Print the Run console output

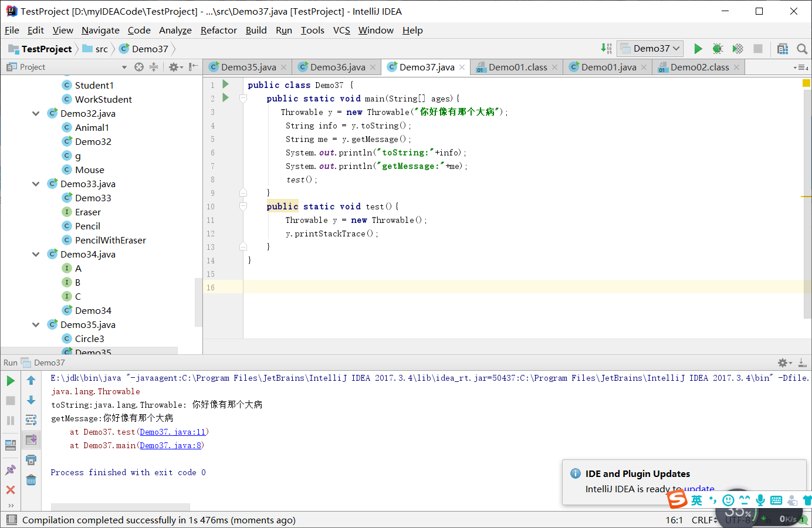click(31, 460)
